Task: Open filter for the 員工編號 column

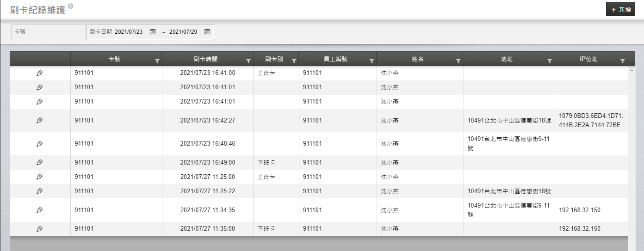Action: (372, 61)
